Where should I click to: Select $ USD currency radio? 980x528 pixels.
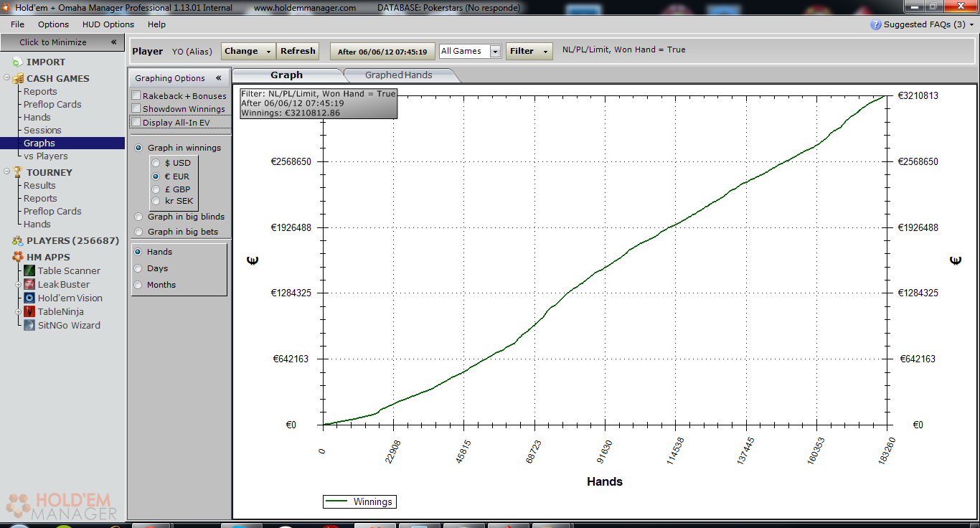click(156, 163)
